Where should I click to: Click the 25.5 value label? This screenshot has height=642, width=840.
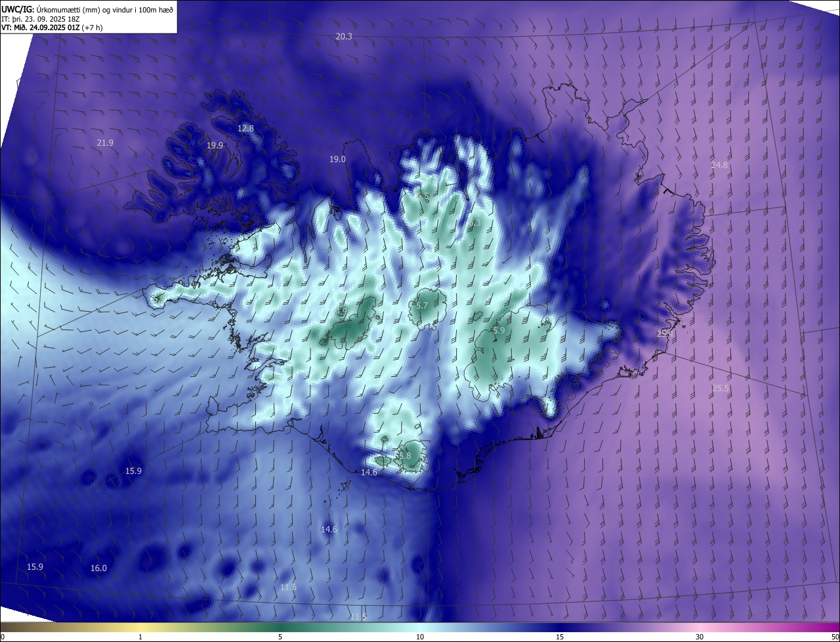[721, 389]
